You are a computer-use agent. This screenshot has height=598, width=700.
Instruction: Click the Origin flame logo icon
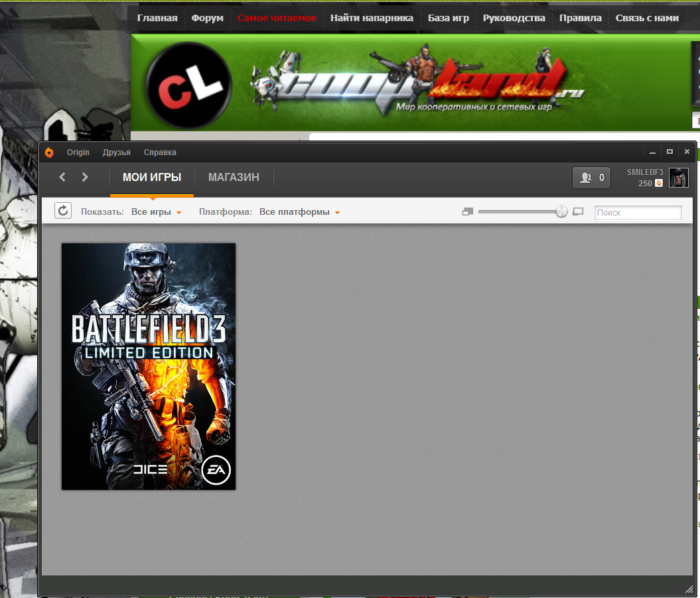(x=49, y=152)
